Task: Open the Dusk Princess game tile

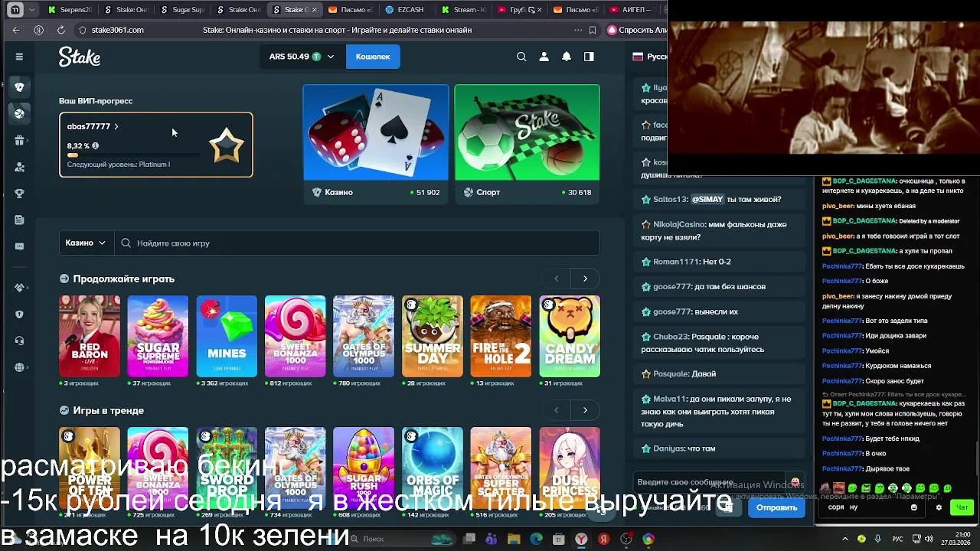Action: 570,468
